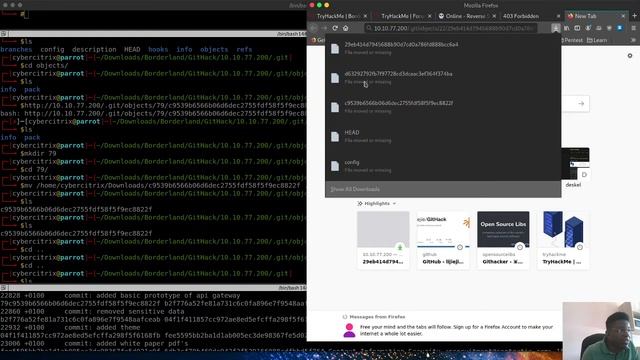Go back in Firefox history
640x360 pixels.
click(x=313, y=28)
